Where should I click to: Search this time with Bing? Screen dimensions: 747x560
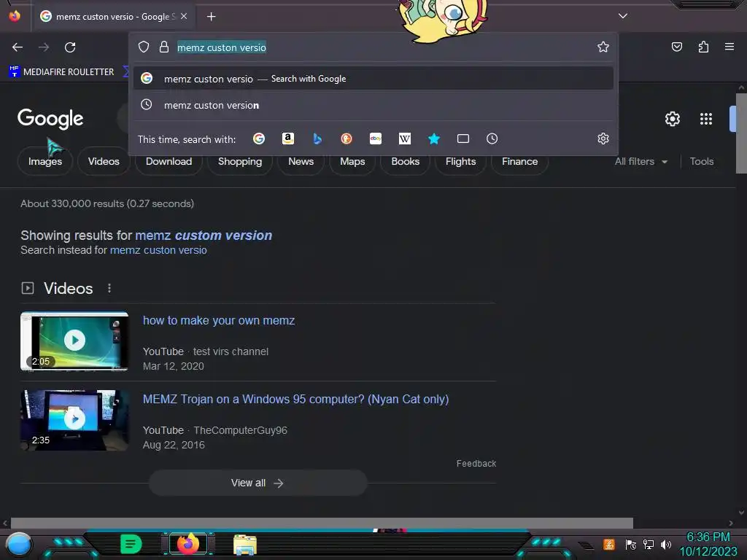(317, 139)
